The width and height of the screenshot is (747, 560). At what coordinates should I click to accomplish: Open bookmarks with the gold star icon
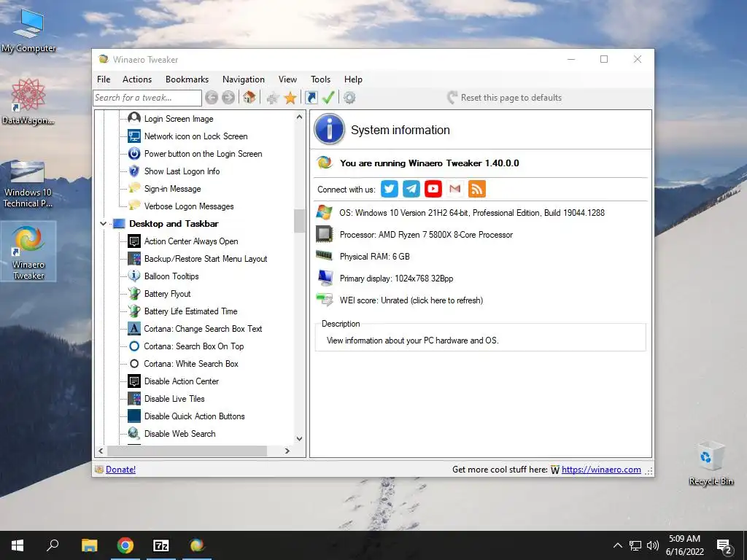point(290,98)
